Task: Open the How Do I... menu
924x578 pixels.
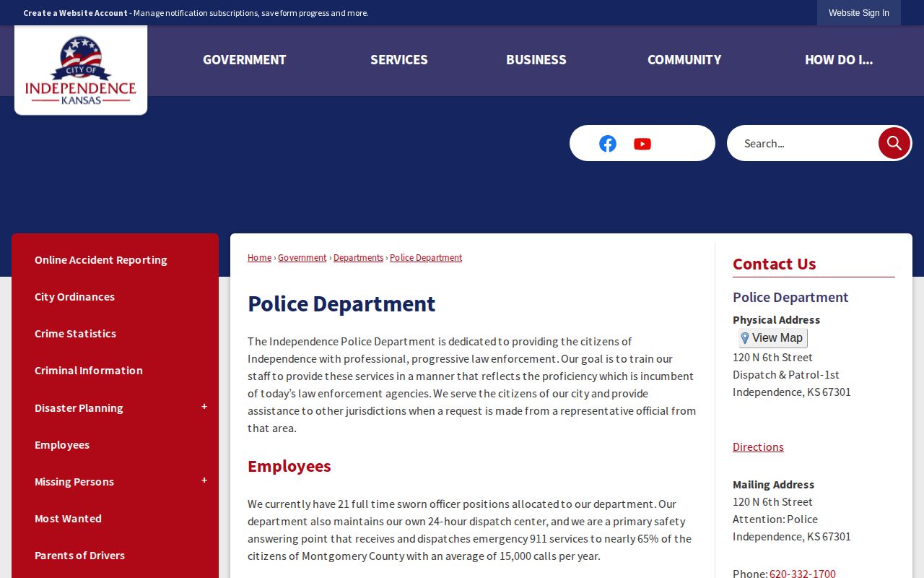Action: coord(839,60)
